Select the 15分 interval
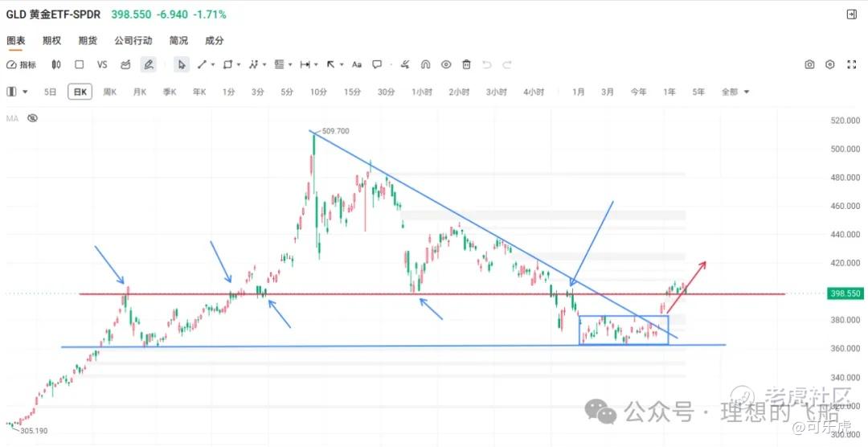The height and width of the screenshot is (447, 868). (352, 92)
